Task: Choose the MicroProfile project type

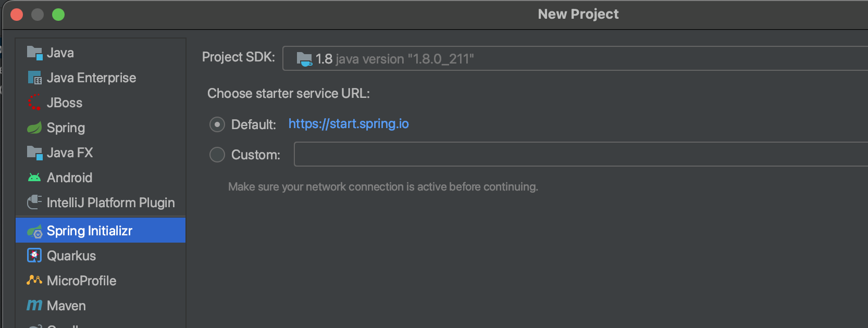Action: click(x=101, y=281)
